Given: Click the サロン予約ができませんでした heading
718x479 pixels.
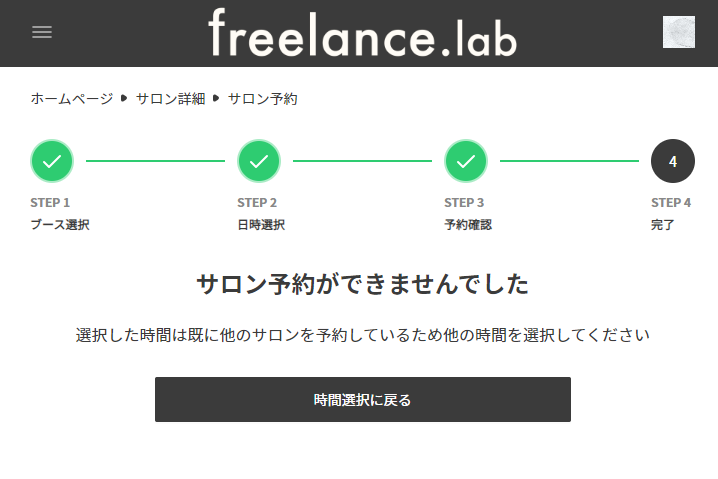Looking at the screenshot, I should tap(362, 284).
